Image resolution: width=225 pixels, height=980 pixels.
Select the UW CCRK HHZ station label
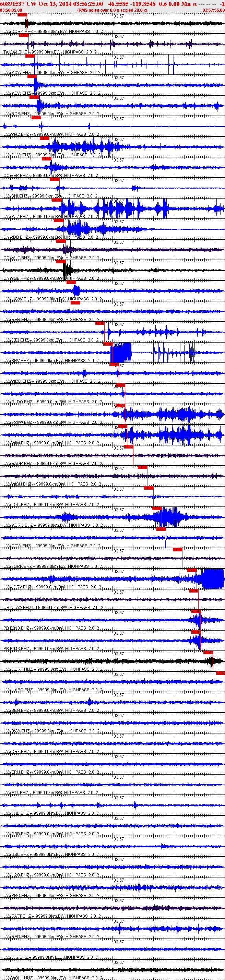coord(53,32)
